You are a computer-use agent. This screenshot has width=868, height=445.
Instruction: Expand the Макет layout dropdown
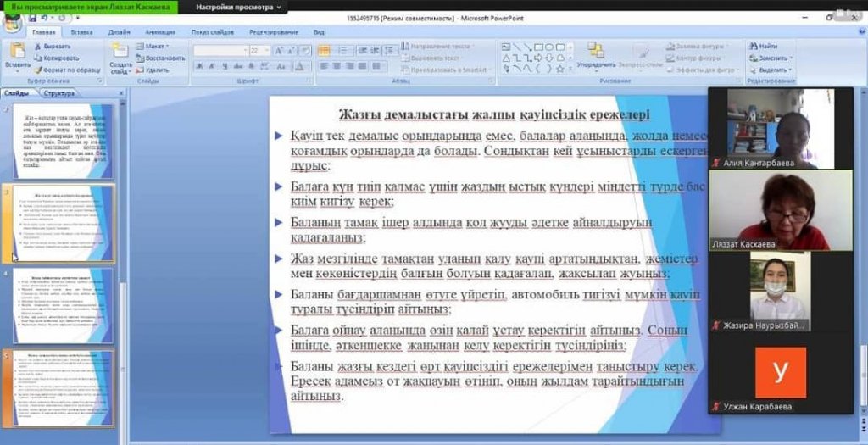[153, 47]
